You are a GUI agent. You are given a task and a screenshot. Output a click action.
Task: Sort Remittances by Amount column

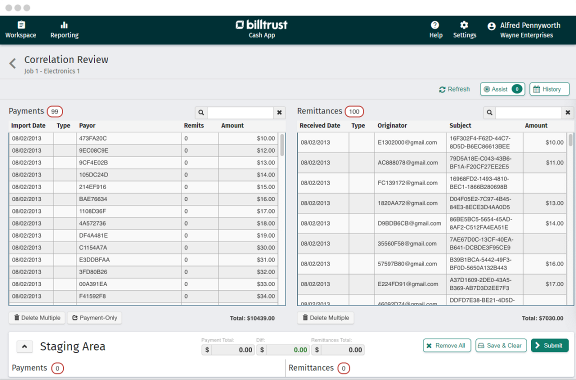[536, 126]
